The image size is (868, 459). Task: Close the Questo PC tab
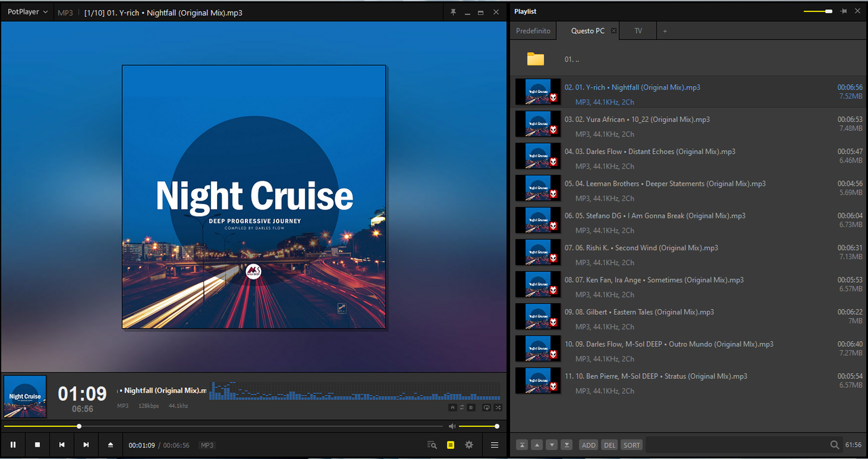pos(614,31)
